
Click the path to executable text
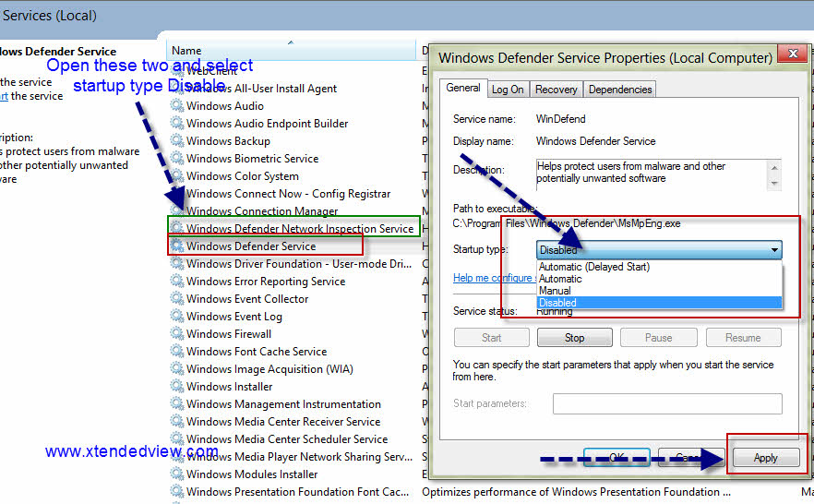[x=567, y=223]
